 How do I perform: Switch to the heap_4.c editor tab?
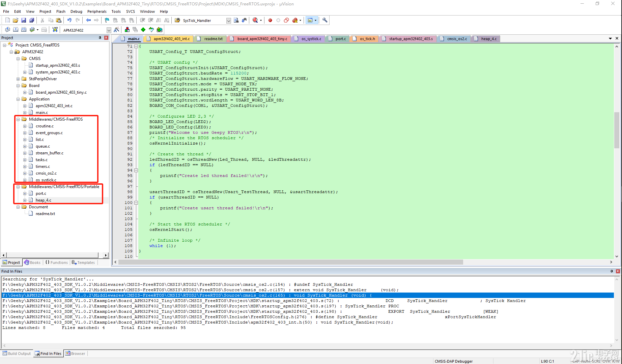click(x=486, y=39)
